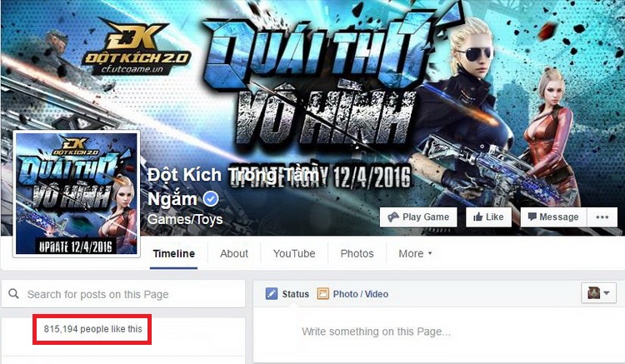Open the Photos tab

tap(357, 254)
